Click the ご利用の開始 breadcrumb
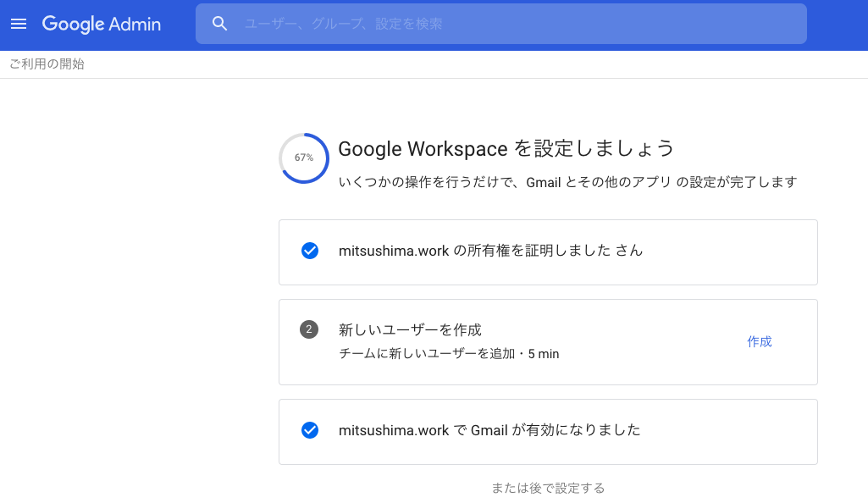This screenshot has width=868, height=503. [x=47, y=64]
